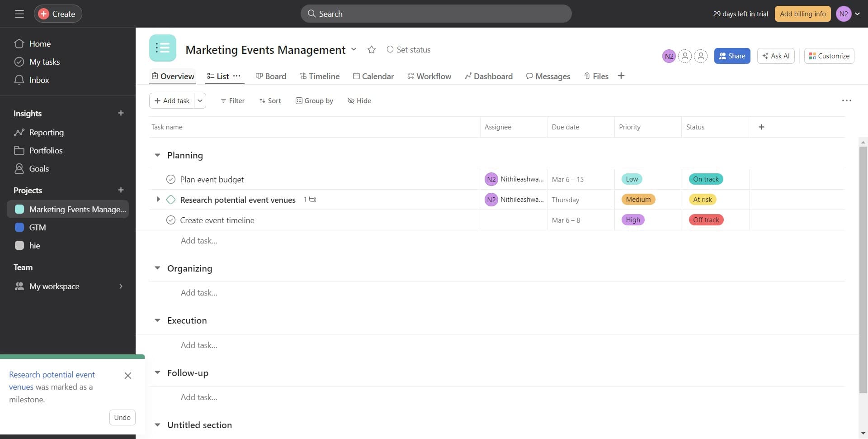868x439 pixels.
Task: Click Add billing info
Action: coord(802,14)
